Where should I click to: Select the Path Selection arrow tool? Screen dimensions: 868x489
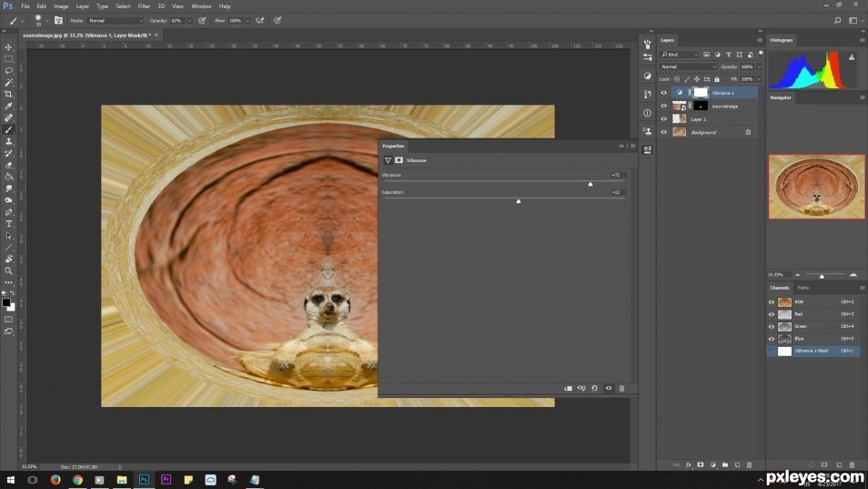tap(8, 235)
